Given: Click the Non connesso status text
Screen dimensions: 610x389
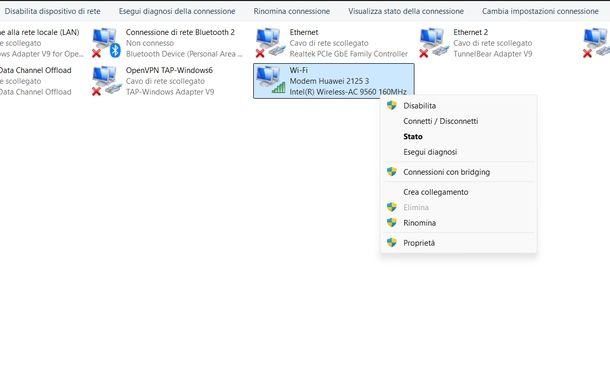Looking at the screenshot, I should (x=150, y=43).
